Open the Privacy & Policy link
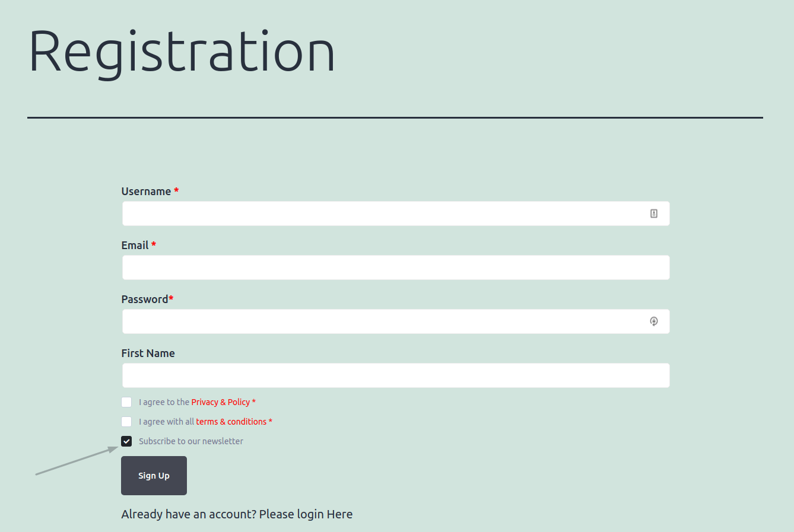This screenshot has width=794, height=532. 221,402
